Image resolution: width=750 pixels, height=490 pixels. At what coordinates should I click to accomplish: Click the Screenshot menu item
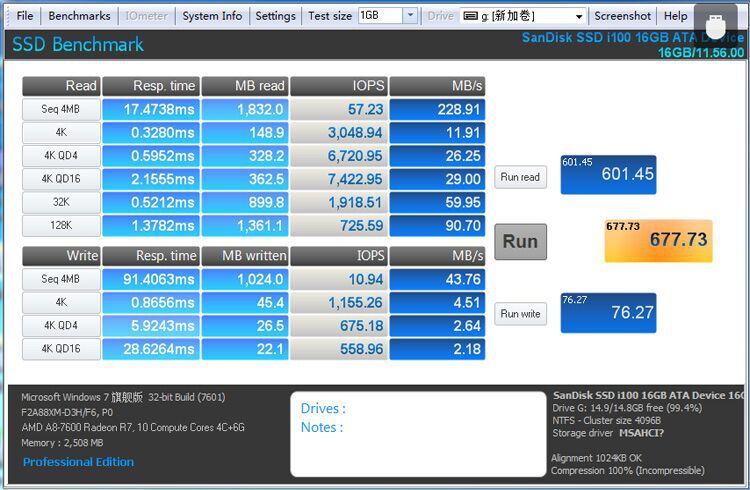pyautogui.click(x=622, y=16)
